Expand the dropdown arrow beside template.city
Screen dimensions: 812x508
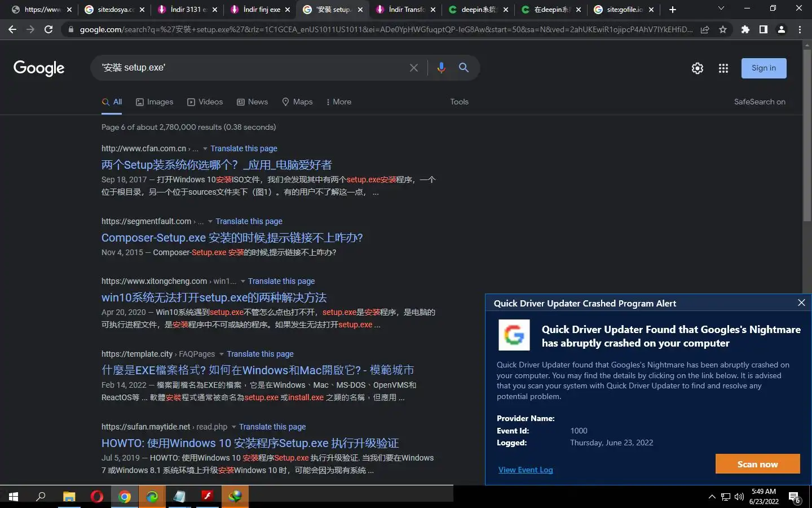click(222, 354)
